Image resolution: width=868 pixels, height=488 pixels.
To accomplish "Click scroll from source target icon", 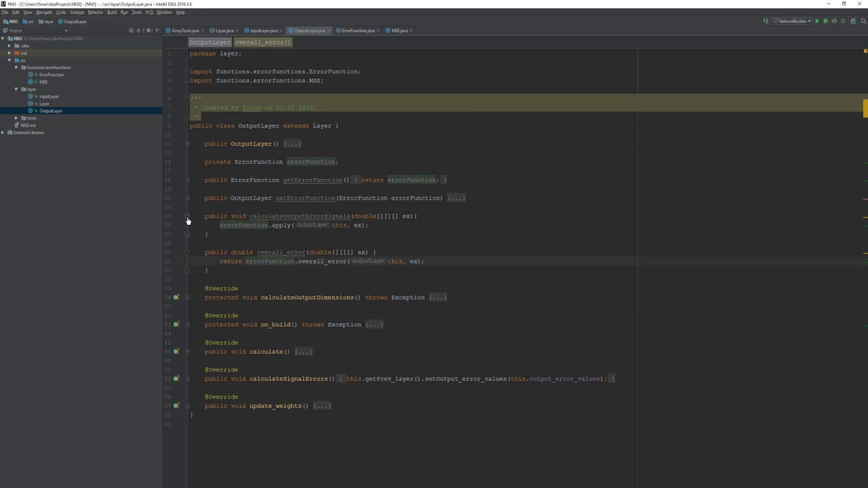I will pos(131,30).
